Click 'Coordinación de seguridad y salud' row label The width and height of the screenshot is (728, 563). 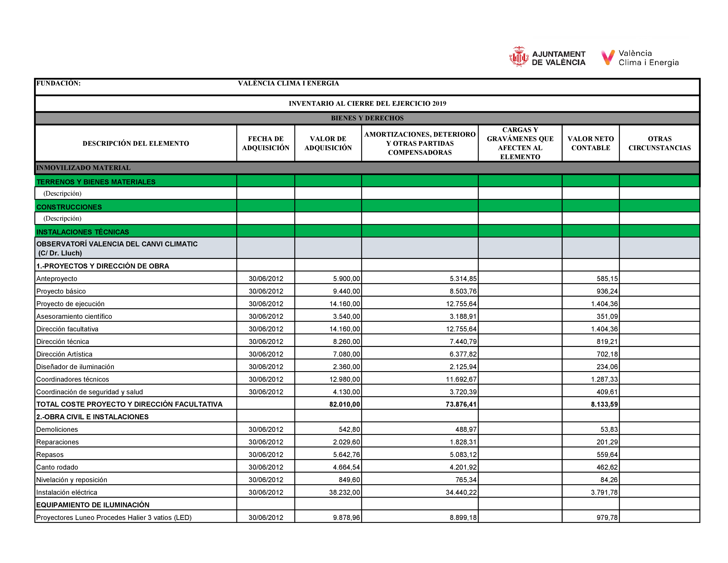tap(89, 392)
